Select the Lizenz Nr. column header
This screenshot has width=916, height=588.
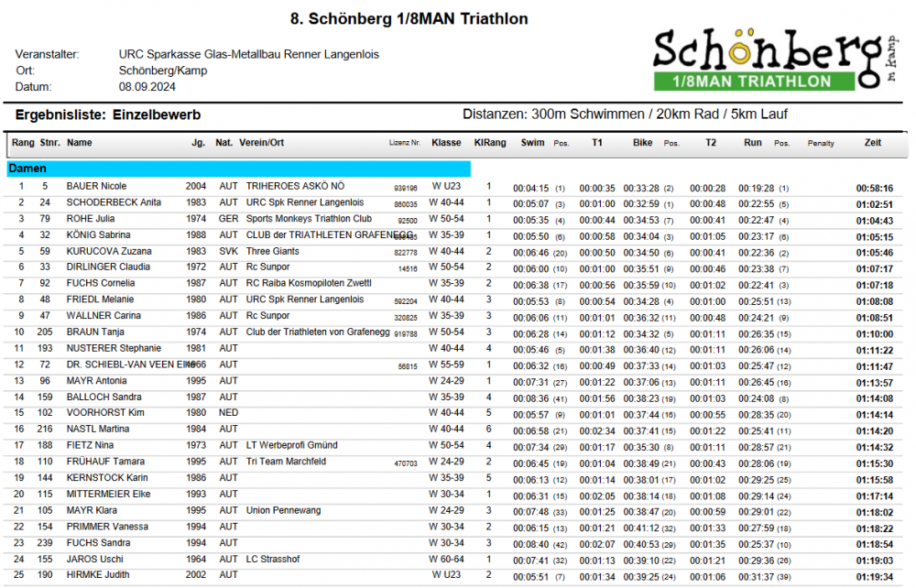click(x=405, y=144)
